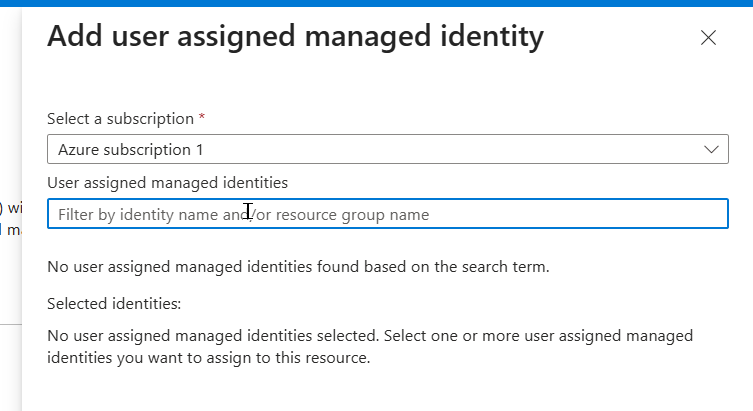Open the Select a subscription combo box
The width and height of the screenshot is (753, 411).
pyautogui.click(x=387, y=150)
